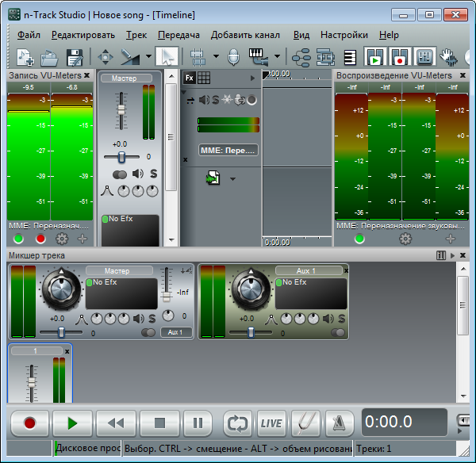The image size is (476, 463).
Task: Toggle the Loop playback button
Action: (x=236, y=423)
